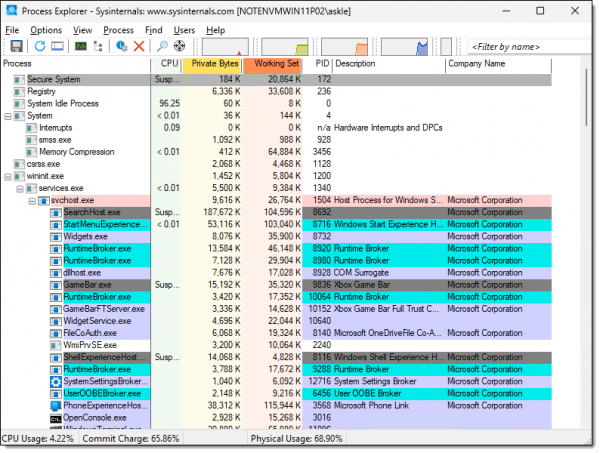Open the commit history yellow graph
600x453 pixels.
coord(285,47)
